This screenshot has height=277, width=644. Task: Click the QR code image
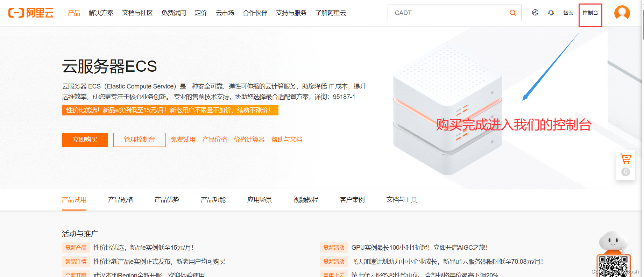tap(613, 266)
